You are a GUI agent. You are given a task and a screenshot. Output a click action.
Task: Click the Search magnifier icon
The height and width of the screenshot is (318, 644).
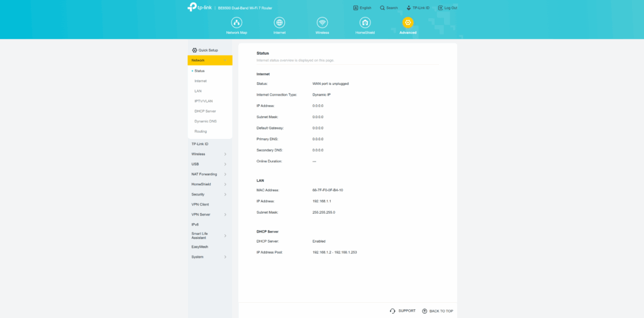(382, 8)
